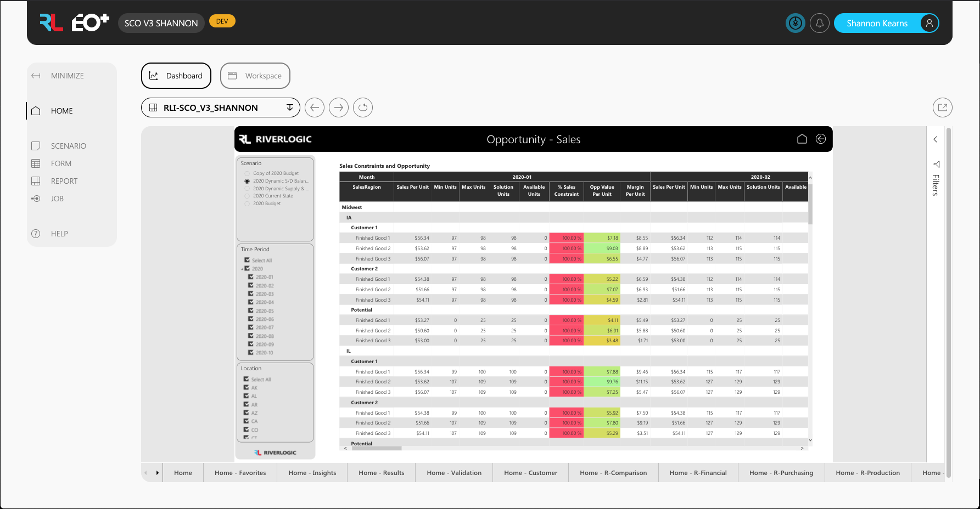
Task: Click the Workspace button
Action: coord(255,76)
